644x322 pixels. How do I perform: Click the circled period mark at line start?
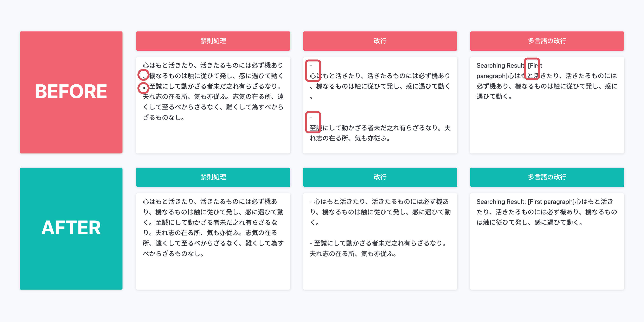click(x=143, y=88)
